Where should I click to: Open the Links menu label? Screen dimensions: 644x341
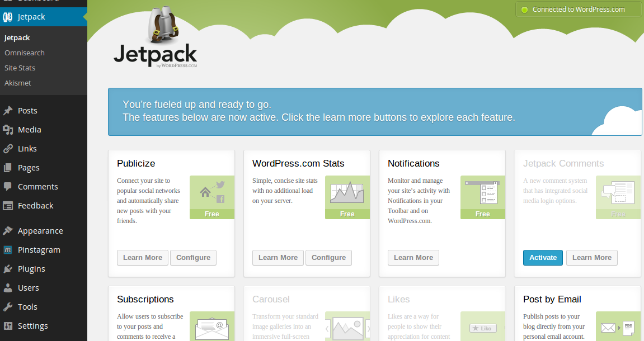(27, 149)
